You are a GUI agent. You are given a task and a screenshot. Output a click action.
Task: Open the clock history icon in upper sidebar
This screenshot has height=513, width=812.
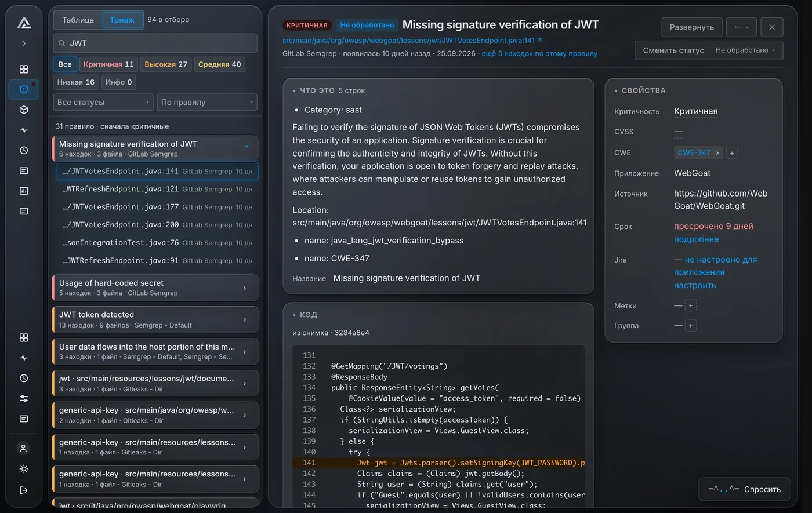[24, 150]
